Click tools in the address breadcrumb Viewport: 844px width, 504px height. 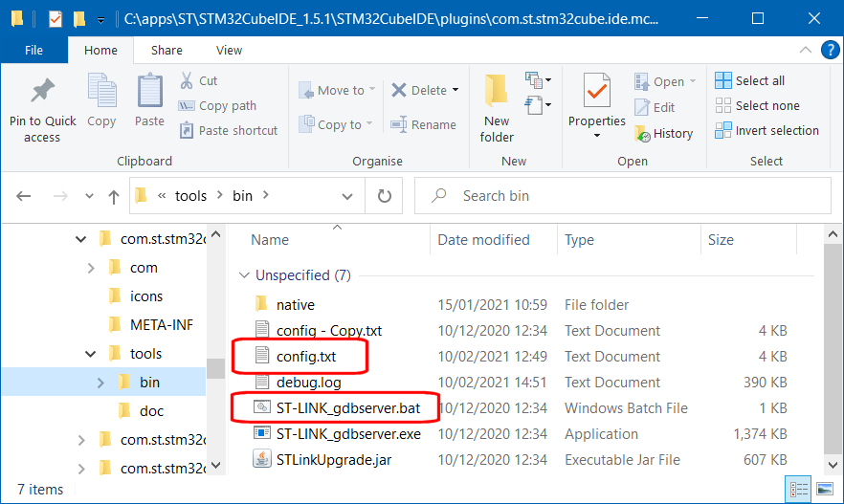190,196
